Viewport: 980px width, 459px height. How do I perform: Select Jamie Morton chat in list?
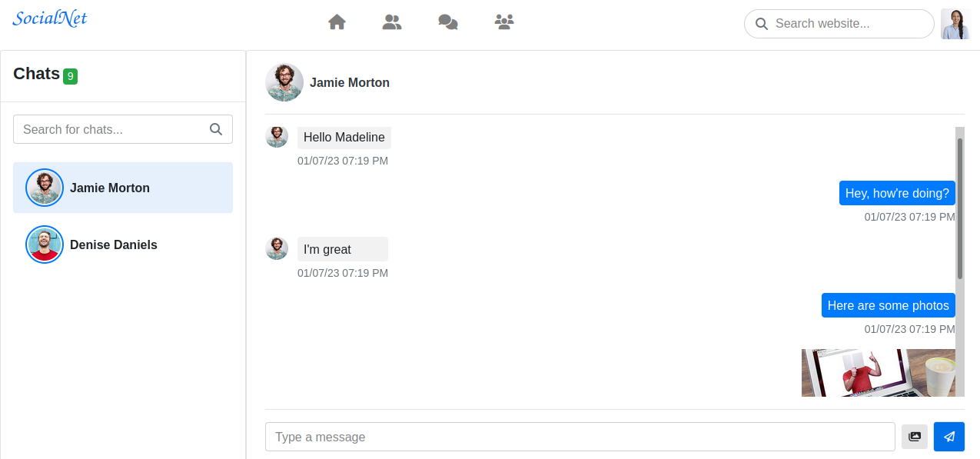[x=123, y=188]
